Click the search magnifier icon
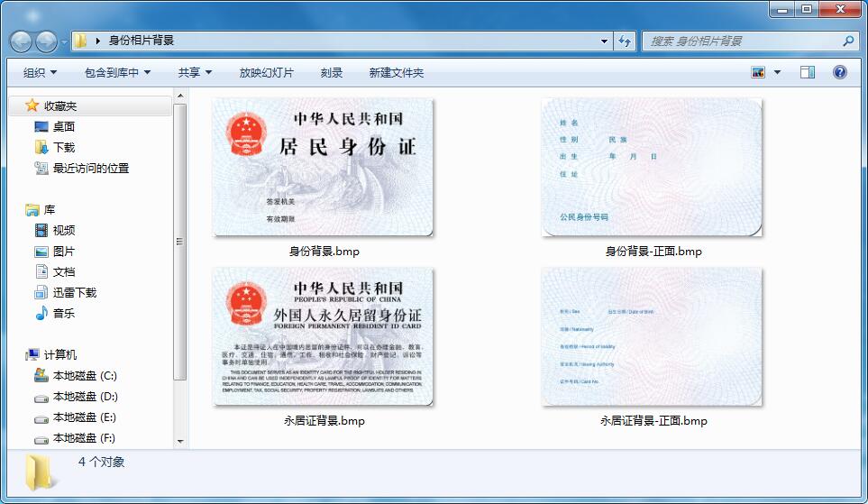The width and height of the screenshot is (868, 504). [x=847, y=41]
